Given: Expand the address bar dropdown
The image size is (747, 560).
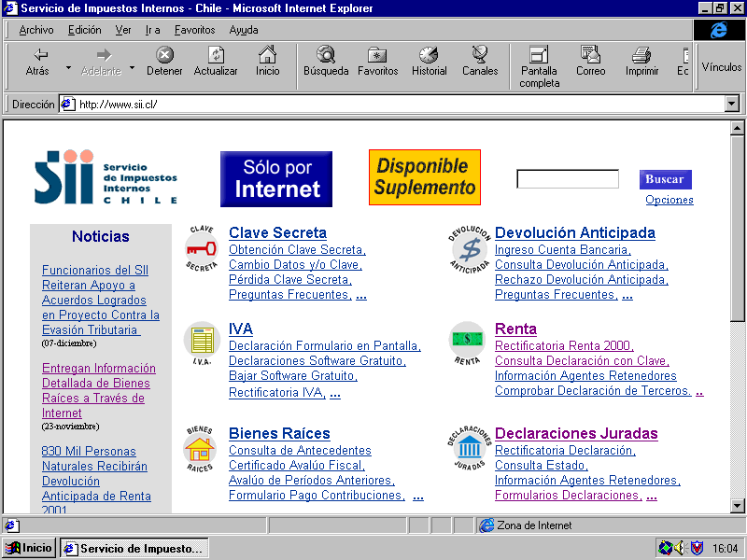Looking at the screenshot, I should click(732, 104).
